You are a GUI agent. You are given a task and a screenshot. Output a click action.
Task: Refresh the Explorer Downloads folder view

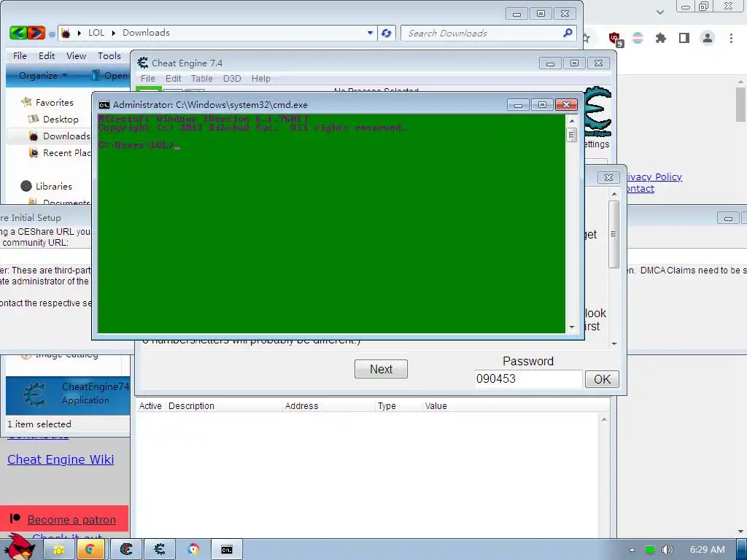387,33
